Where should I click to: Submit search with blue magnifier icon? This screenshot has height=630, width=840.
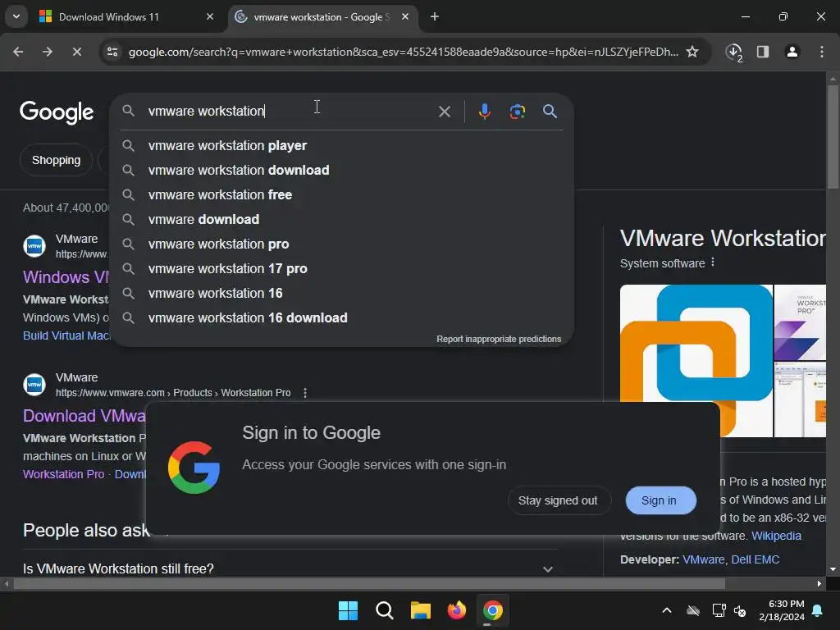coord(550,112)
